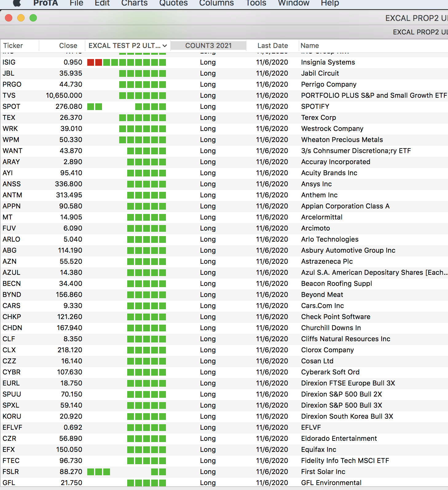
Task: Open the Apple menu
Action: tap(17, 3)
